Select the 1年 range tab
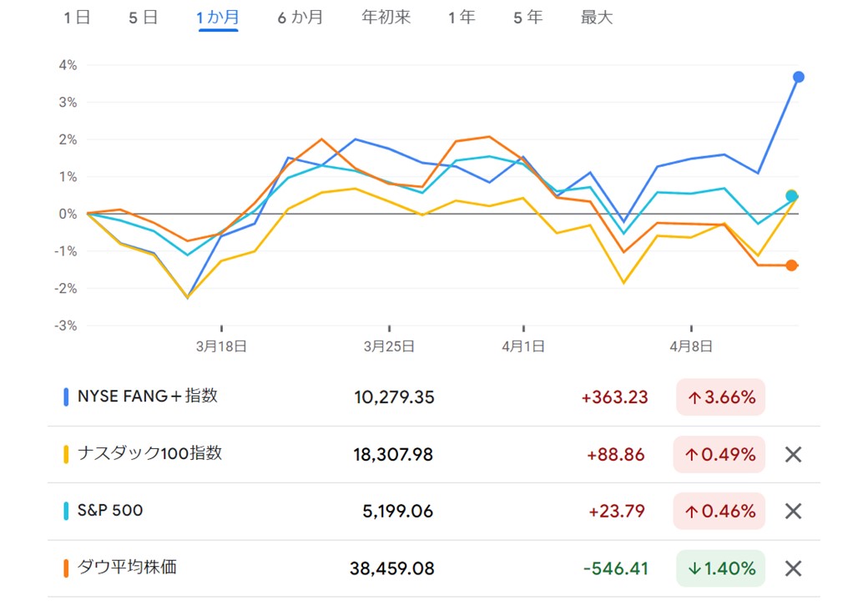Image resolution: width=868 pixels, height=601 pixels. tap(462, 18)
